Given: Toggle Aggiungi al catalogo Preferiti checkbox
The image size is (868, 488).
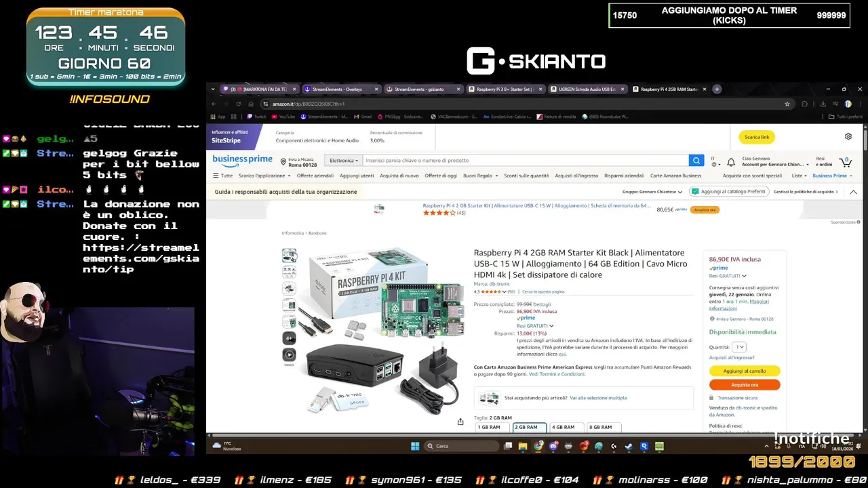Looking at the screenshot, I should [695, 192].
